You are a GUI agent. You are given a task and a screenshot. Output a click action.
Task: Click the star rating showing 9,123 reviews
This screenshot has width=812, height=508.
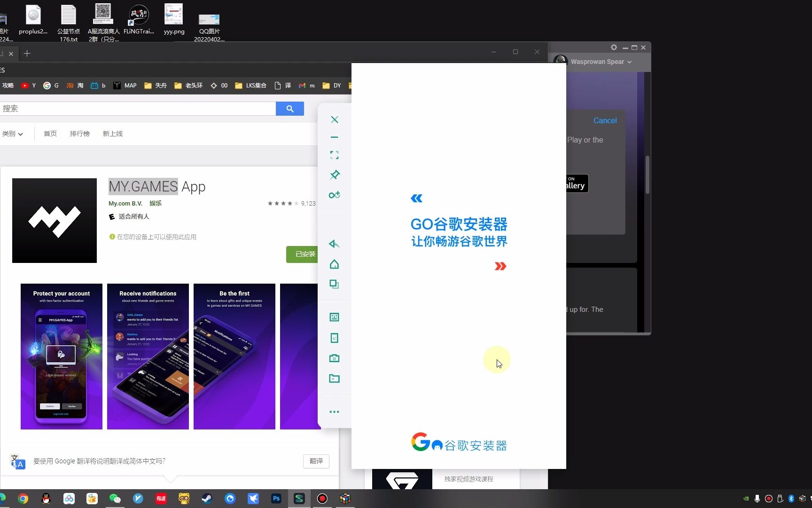[x=291, y=204]
